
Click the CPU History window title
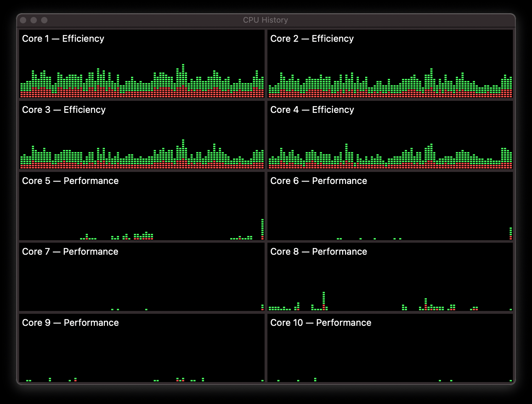pos(266,20)
